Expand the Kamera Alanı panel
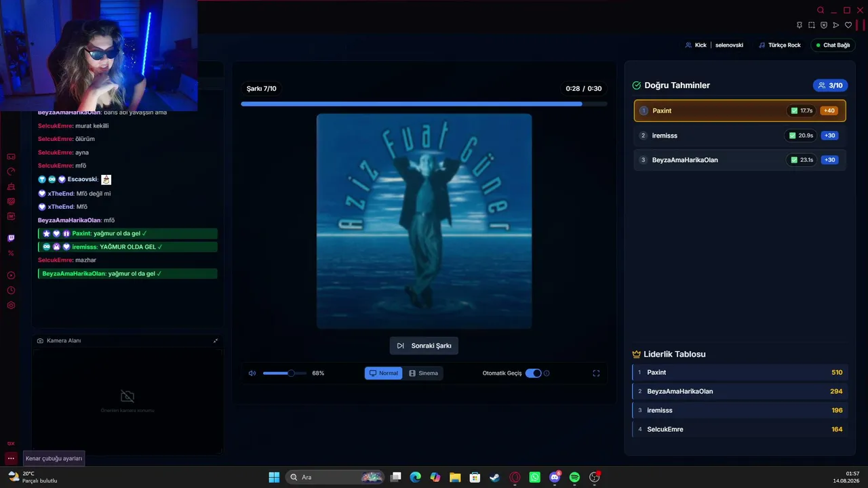Viewport: 868px width, 488px height. (x=216, y=340)
